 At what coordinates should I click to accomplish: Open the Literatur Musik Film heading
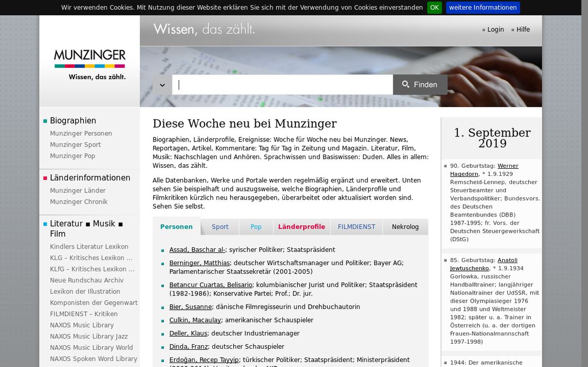[87, 229]
